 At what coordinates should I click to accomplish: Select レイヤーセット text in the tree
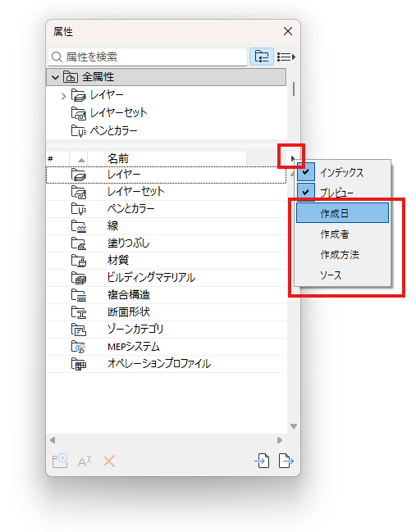pyautogui.click(x=118, y=113)
